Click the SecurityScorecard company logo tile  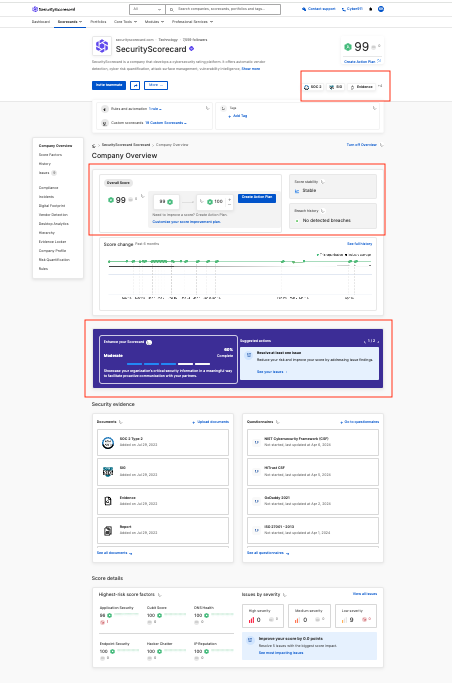[x=101, y=46]
